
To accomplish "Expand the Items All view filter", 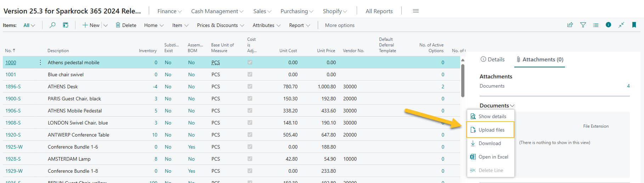I will [29, 25].
